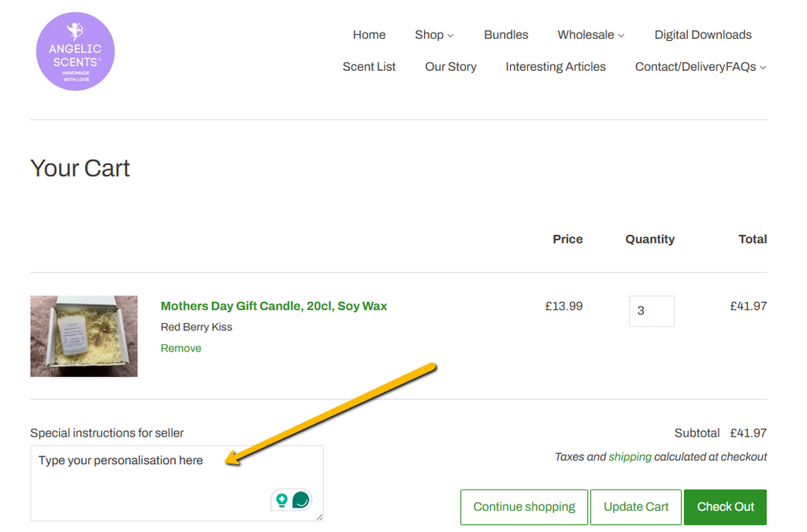This screenshot has width=807, height=532.
Task: Remove the Mothers Day candle from cart
Action: pyautogui.click(x=180, y=348)
